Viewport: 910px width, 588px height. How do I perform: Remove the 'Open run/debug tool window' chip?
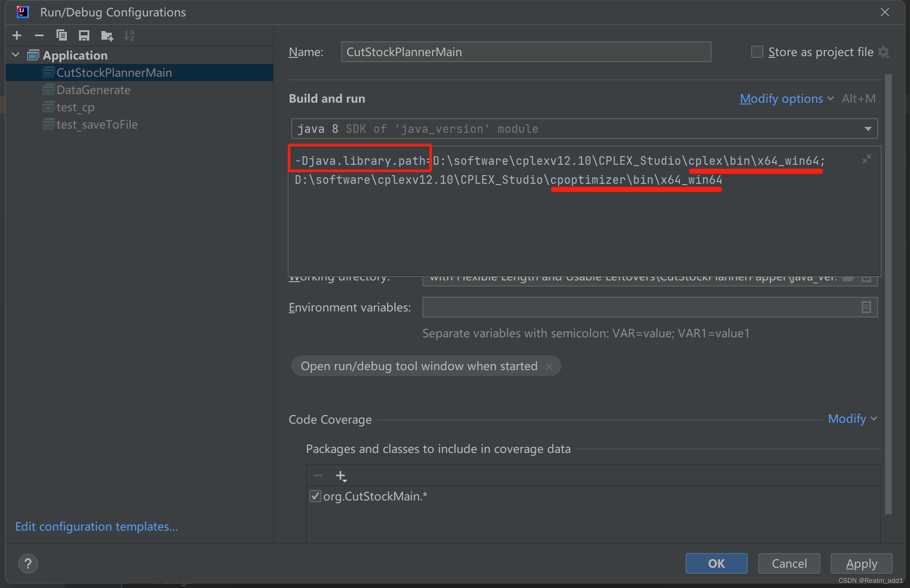click(x=549, y=366)
